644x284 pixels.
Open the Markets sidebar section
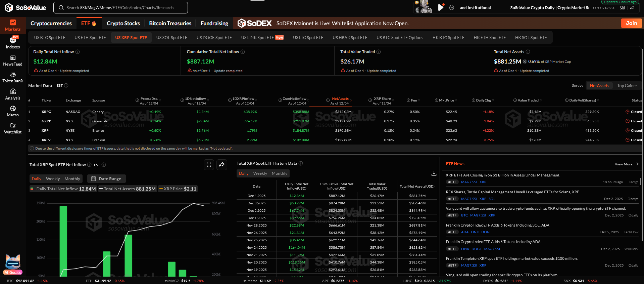click(13, 26)
